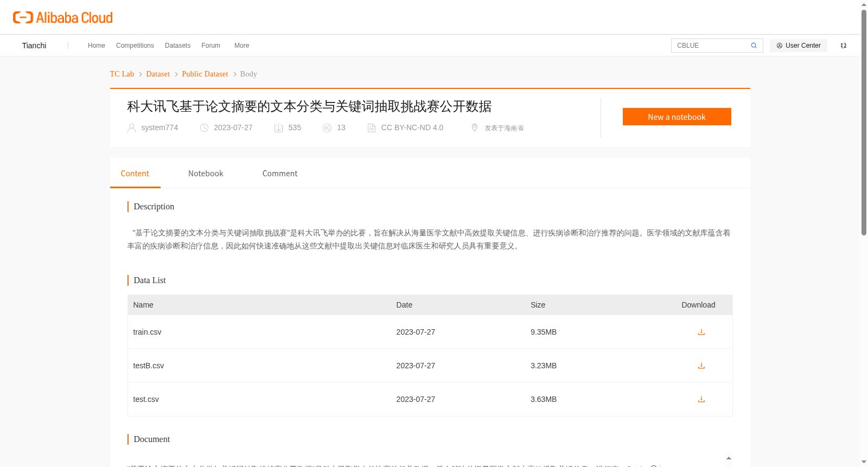The image size is (868, 467).
Task: Click the publish date 2023-07-27 in header
Action: tap(233, 127)
